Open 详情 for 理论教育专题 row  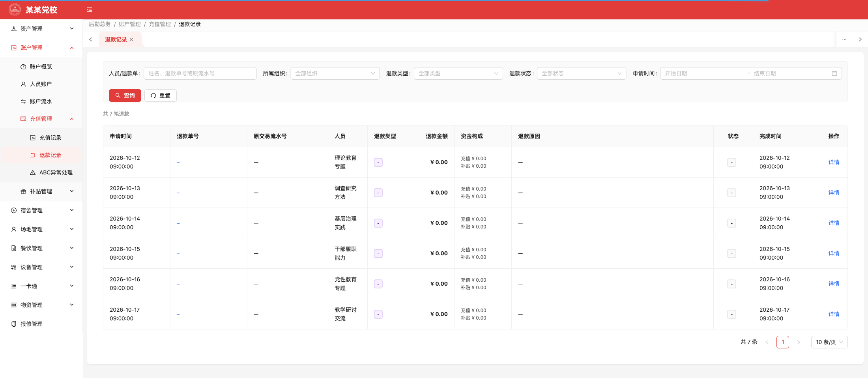pyautogui.click(x=834, y=162)
